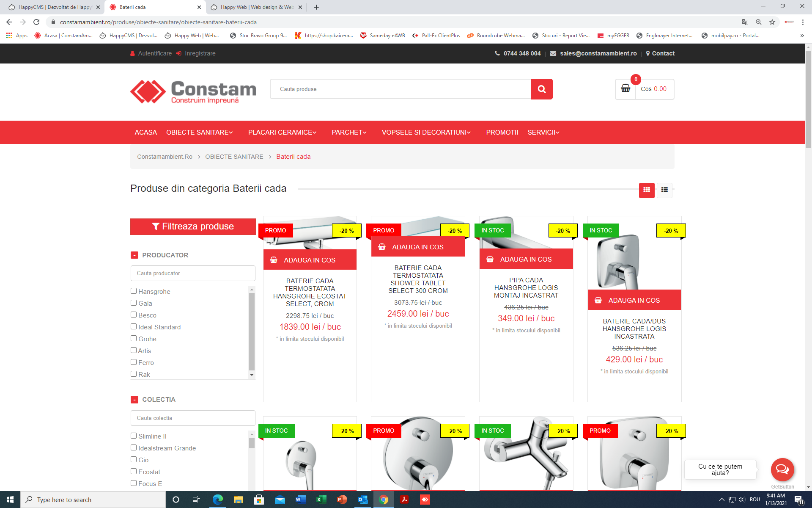Viewport: 812px width, 508px height.
Task: Open Windows Start menu
Action: coord(10,500)
